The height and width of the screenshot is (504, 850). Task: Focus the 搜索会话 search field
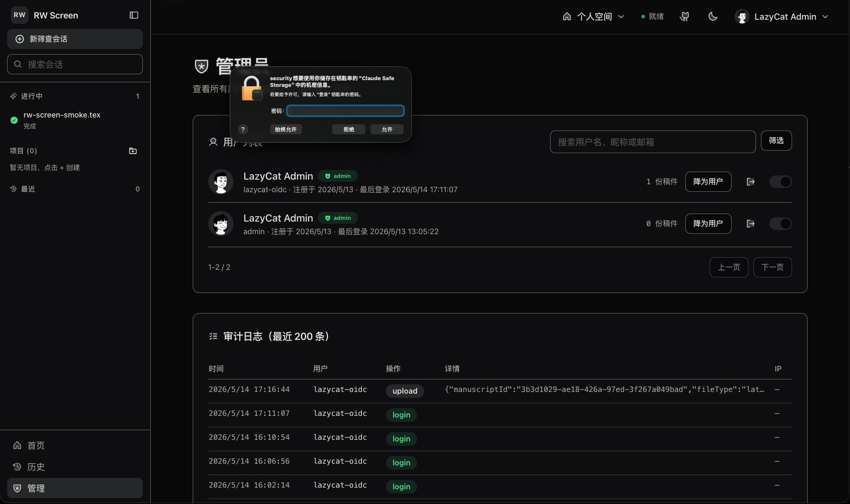pyautogui.click(x=75, y=64)
